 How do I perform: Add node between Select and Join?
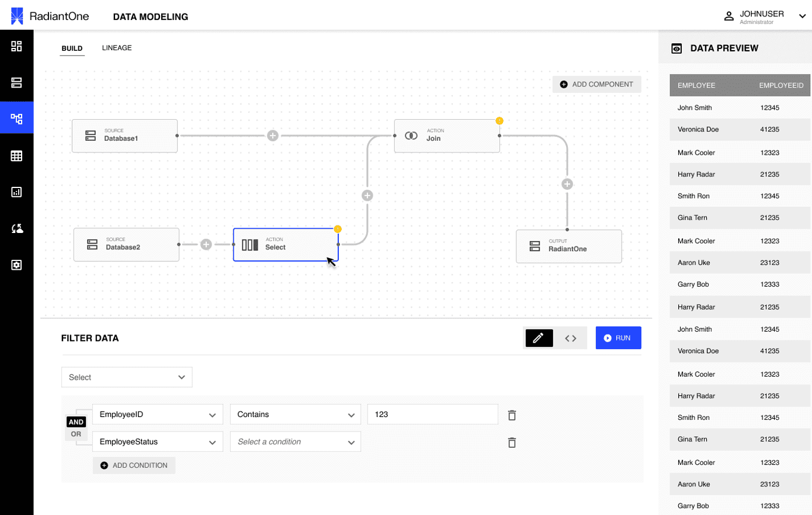367,195
